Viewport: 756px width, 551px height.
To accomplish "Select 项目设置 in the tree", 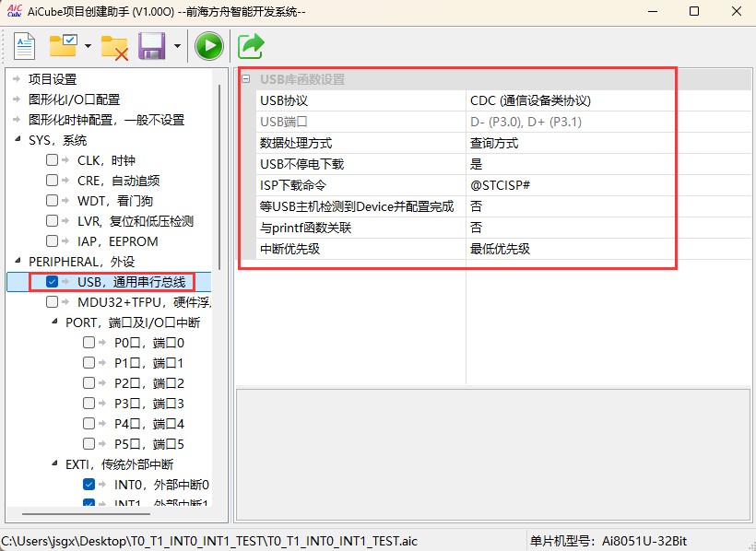I will [x=53, y=79].
